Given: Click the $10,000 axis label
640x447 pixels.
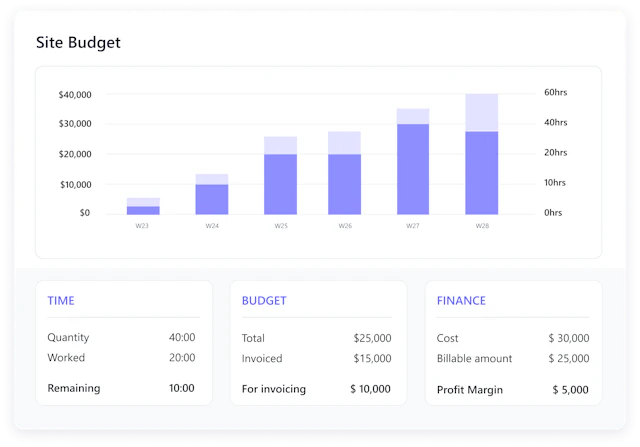Looking at the screenshot, I should tap(76, 185).
